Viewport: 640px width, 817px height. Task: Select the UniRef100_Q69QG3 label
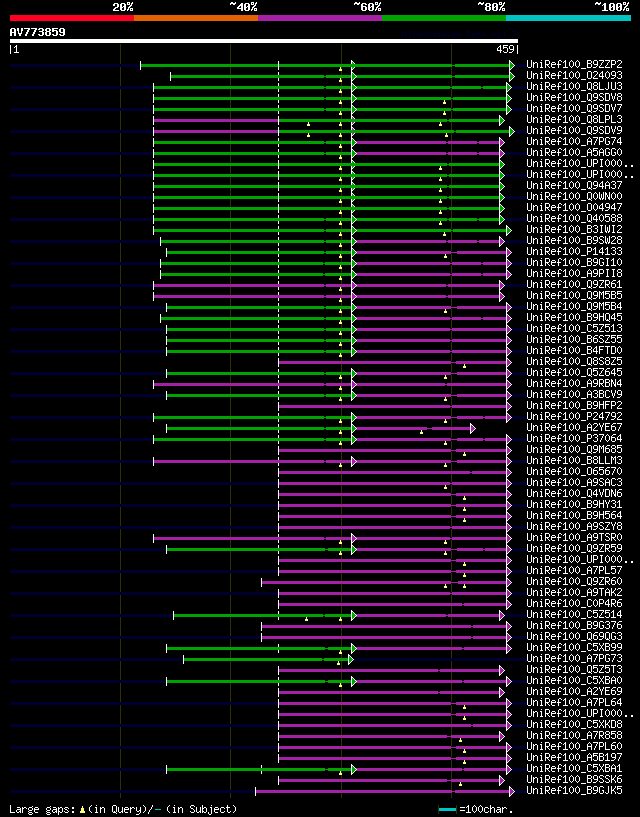pyautogui.click(x=574, y=637)
